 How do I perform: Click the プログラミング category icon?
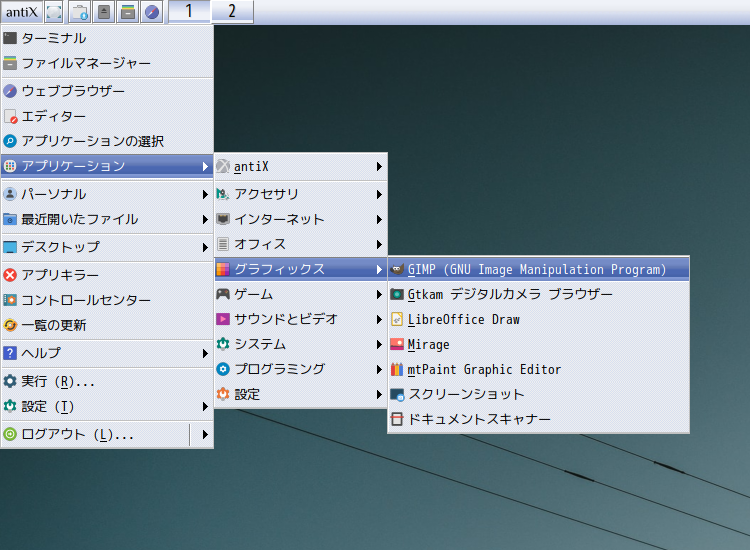[223, 369]
